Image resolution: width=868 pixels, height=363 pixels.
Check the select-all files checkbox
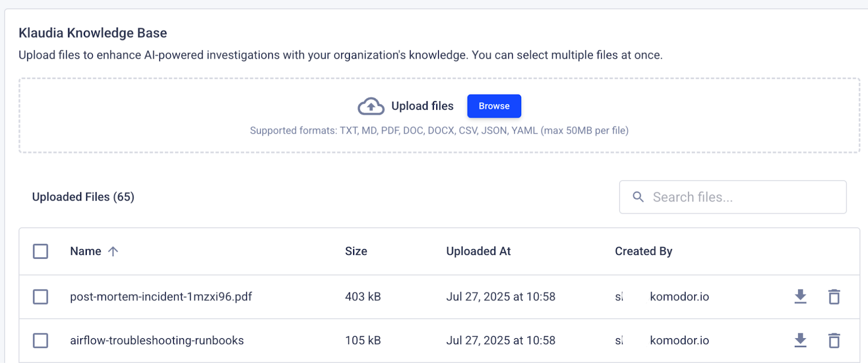click(x=41, y=251)
